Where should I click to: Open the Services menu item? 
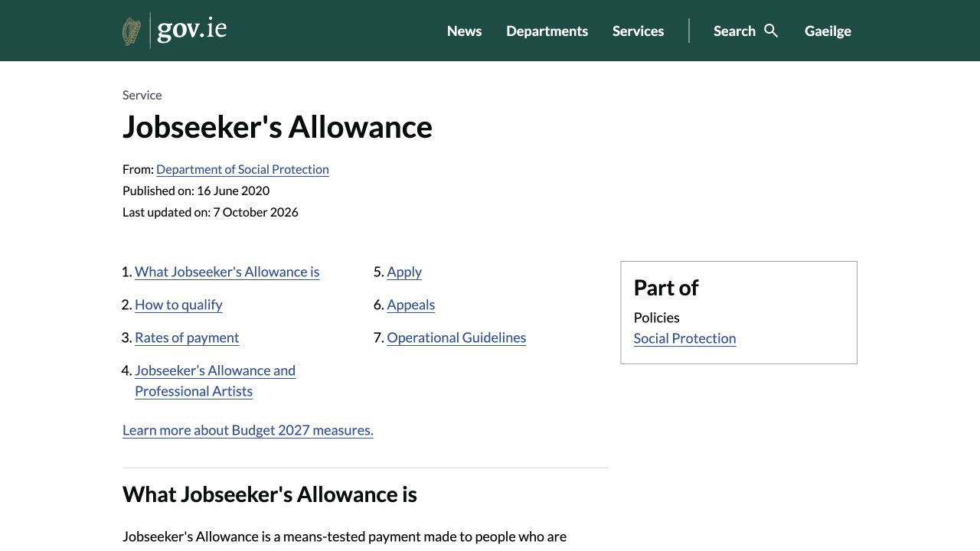[638, 31]
